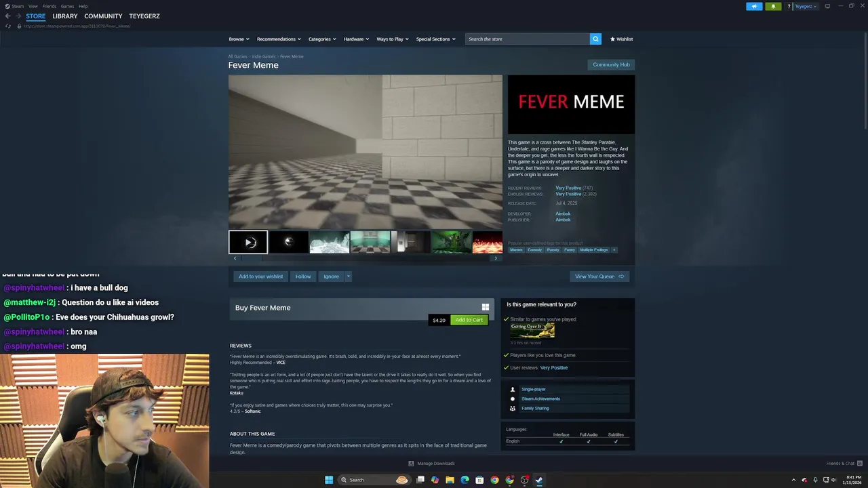Open the Games menu
The height and width of the screenshot is (488, 868).
pos(67,6)
